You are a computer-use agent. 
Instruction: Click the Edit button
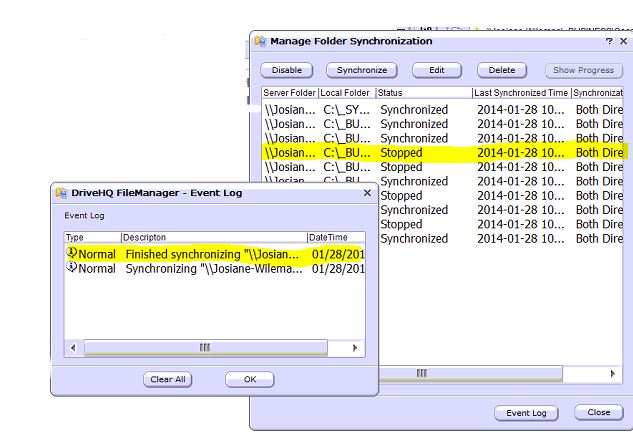[436, 70]
